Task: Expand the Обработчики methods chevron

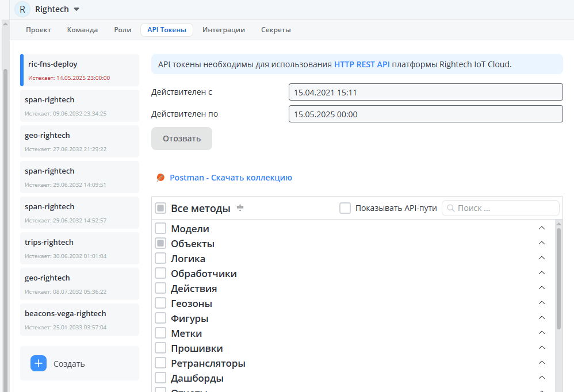Action: pos(542,273)
